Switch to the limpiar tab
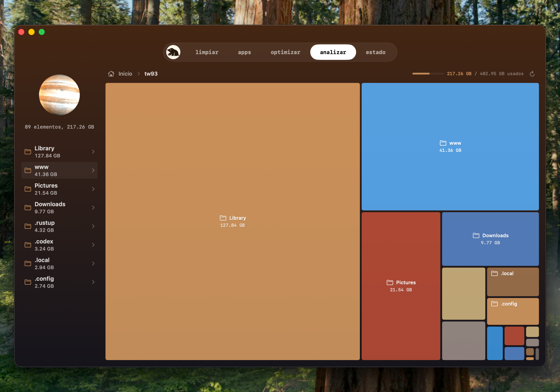Screen dimensions: 560x392 (207, 52)
